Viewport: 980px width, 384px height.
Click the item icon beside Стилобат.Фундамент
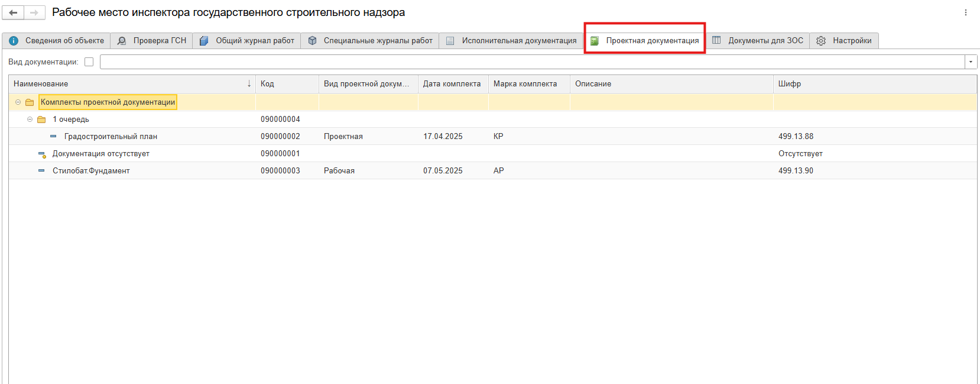click(x=41, y=171)
